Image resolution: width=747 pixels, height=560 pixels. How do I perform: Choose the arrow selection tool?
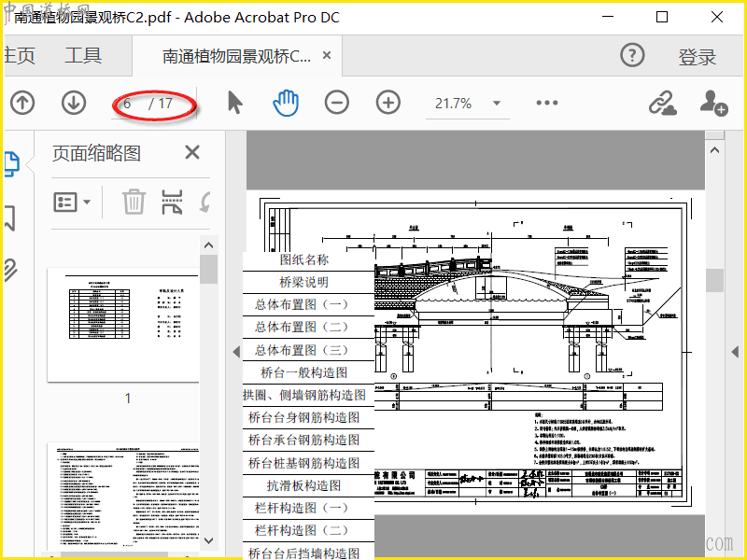(235, 103)
